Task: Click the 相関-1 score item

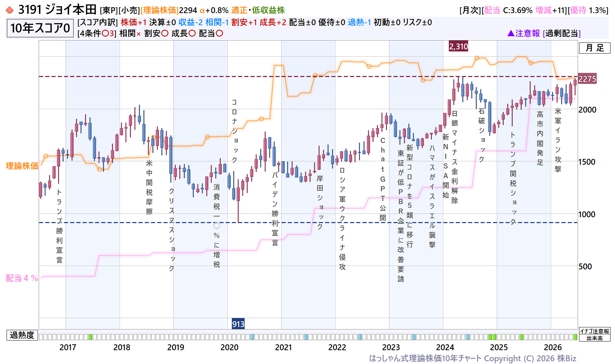Action: coord(217,22)
